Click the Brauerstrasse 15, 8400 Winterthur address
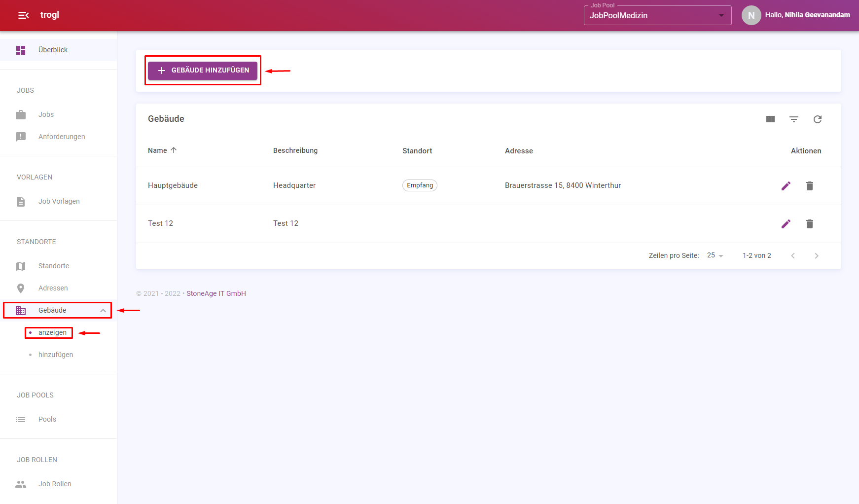This screenshot has height=504, width=859. pos(563,185)
